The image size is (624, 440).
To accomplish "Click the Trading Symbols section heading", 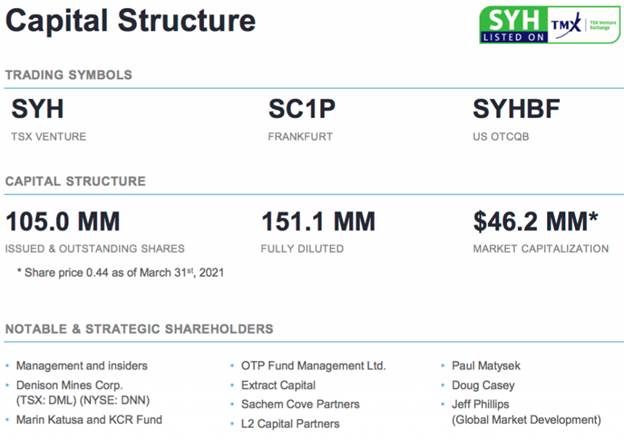I will click(x=68, y=75).
